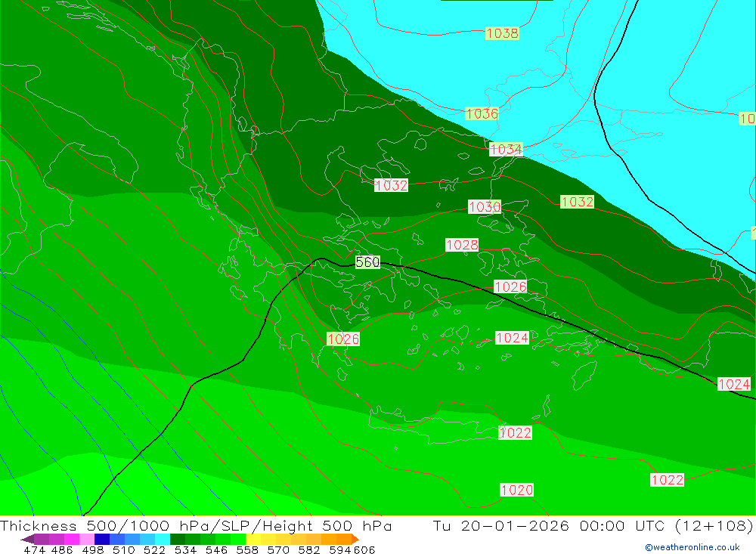Click the 1028 isobar pressure label

(x=462, y=245)
